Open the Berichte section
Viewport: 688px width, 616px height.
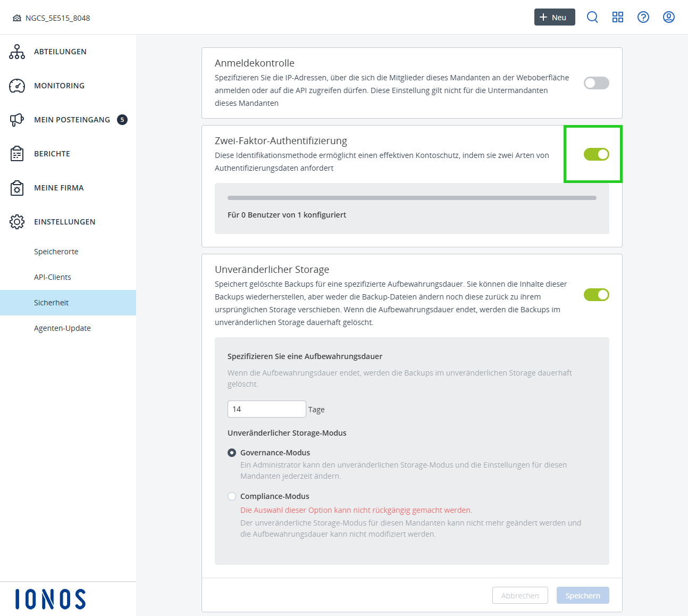click(x=52, y=154)
